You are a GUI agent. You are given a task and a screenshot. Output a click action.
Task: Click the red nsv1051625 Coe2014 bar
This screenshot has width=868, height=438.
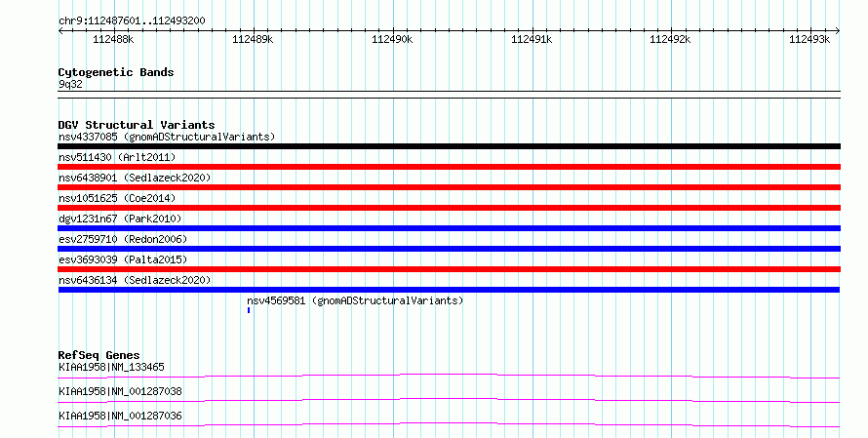[x=449, y=208]
